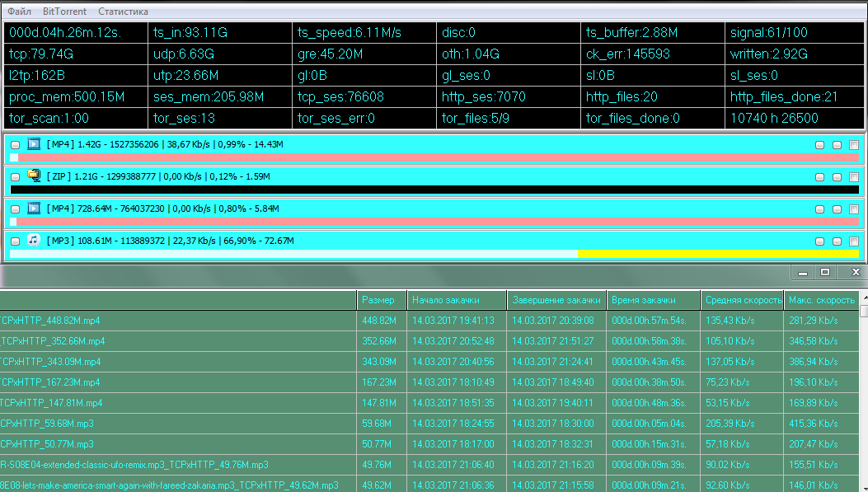The width and height of the screenshot is (868, 492).
Task: Click the Средняя скорость column header
Action: point(741,300)
